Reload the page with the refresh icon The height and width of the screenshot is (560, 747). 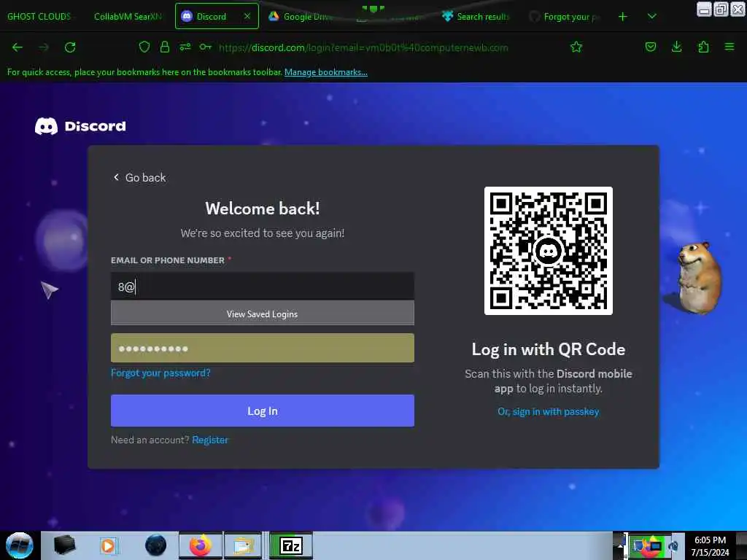tap(70, 47)
